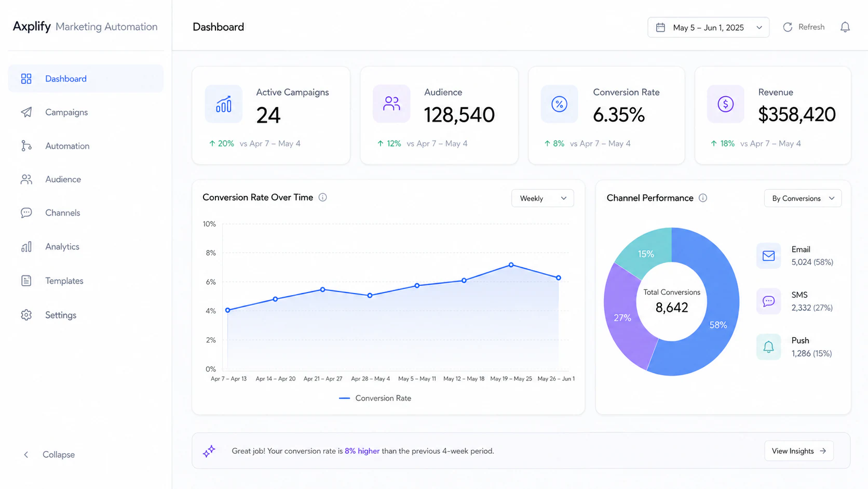The width and height of the screenshot is (868, 489).
Task: Click the Conversion Rate percent icon
Action: [559, 104]
